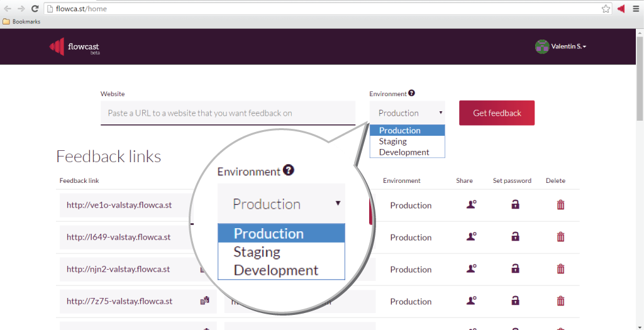Click the flowcast logo icon
This screenshot has height=330, width=644.
tap(57, 47)
